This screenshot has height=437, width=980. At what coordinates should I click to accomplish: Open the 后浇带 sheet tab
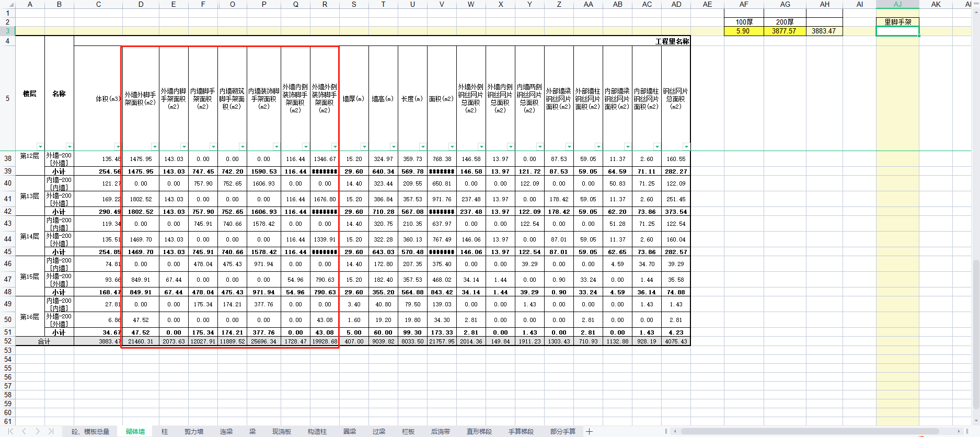[441, 431]
